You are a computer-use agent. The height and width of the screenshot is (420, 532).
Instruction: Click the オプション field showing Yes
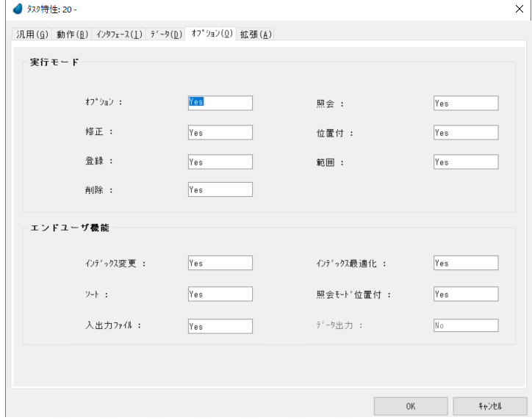point(220,103)
